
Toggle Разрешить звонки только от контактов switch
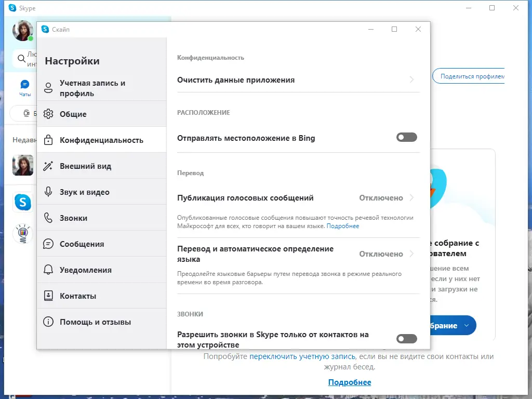tap(406, 339)
